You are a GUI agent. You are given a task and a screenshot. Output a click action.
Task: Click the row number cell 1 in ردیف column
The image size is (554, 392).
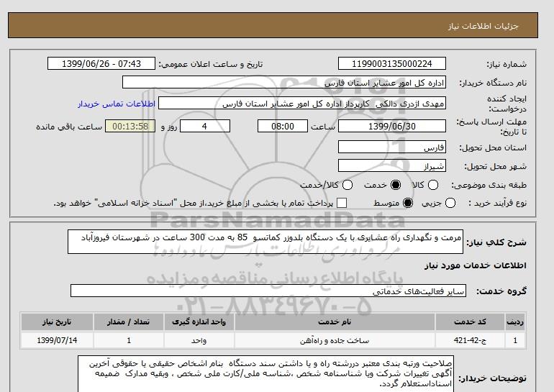[x=515, y=340]
